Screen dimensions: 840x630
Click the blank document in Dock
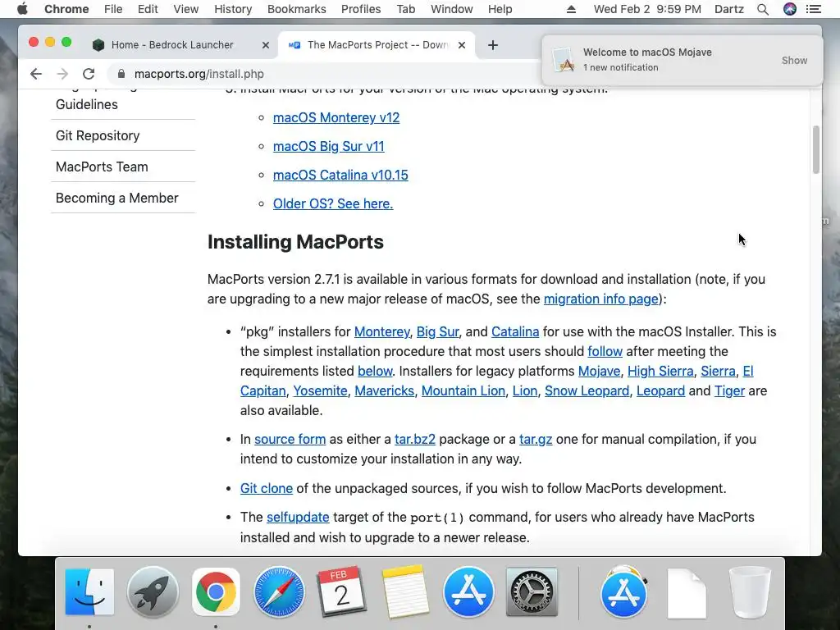pos(687,594)
